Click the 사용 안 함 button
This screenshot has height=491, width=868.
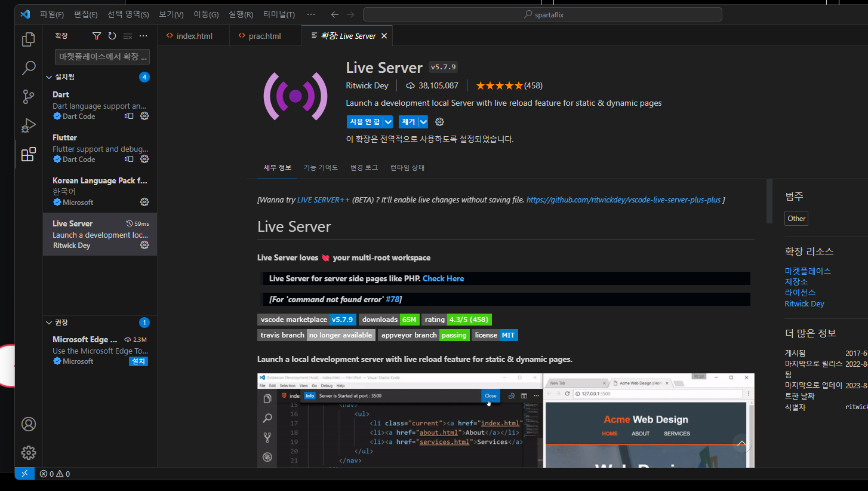click(x=365, y=122)
